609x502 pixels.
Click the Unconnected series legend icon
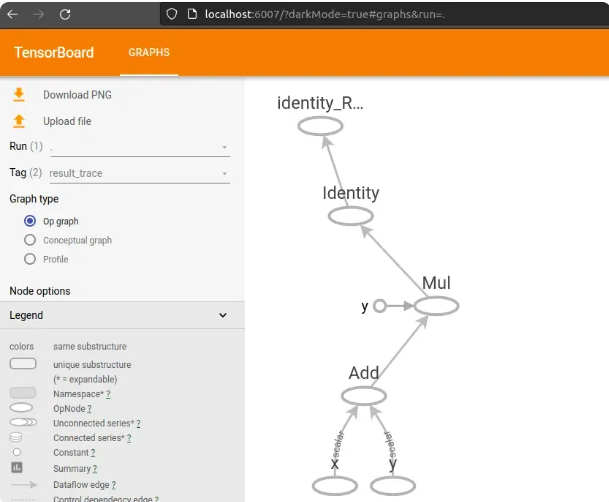click(23, 422)
